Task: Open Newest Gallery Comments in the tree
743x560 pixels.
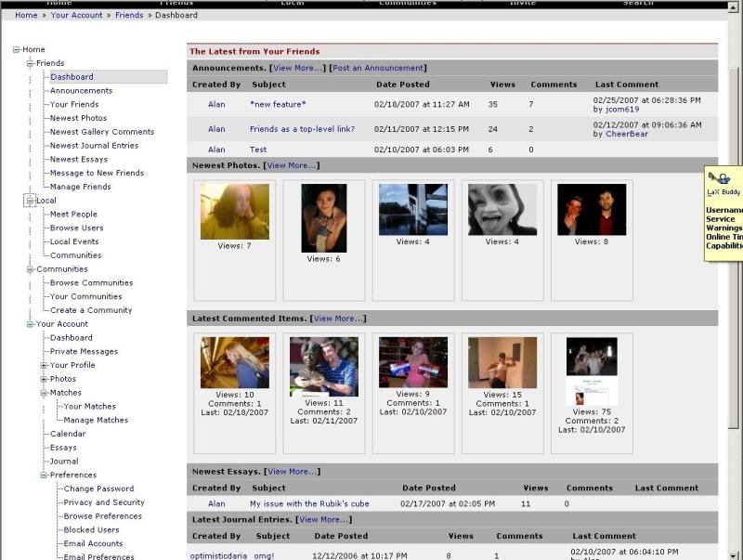Action: 102,132
